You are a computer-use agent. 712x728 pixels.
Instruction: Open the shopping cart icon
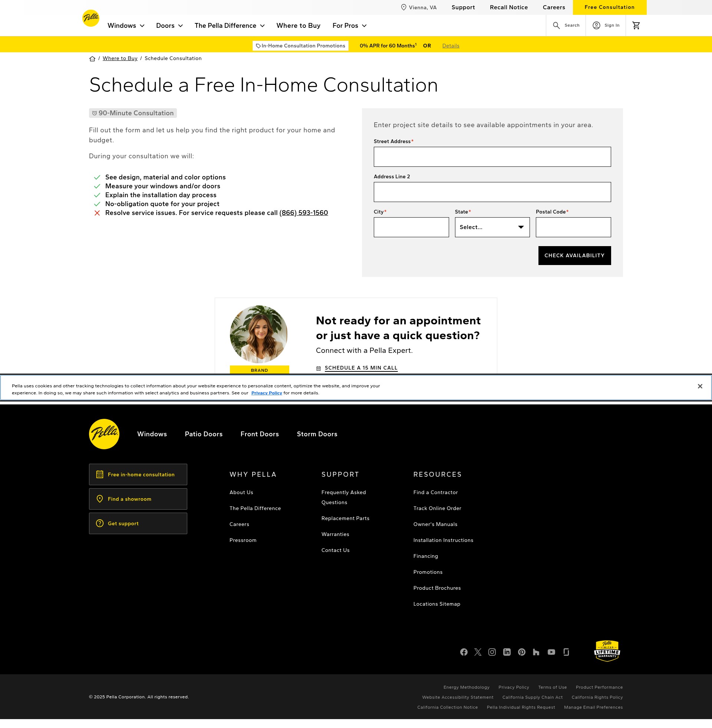click(x=636, y=26)
